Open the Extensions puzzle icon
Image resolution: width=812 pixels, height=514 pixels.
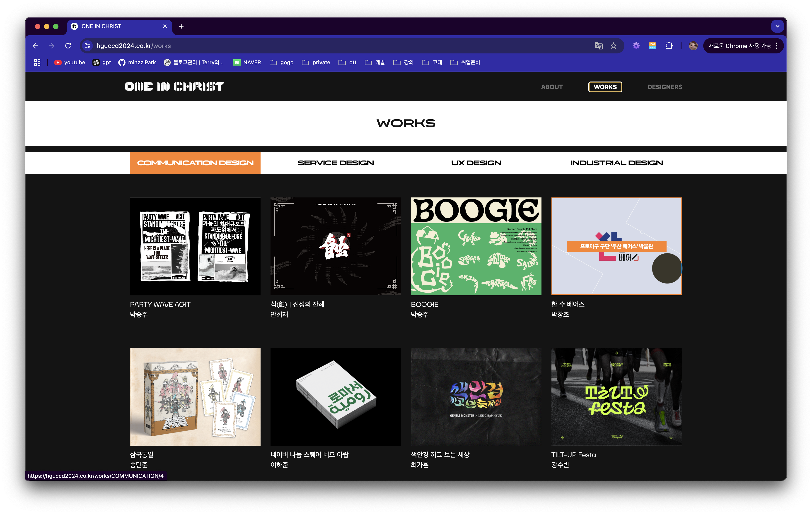click(x=669, y=46)
